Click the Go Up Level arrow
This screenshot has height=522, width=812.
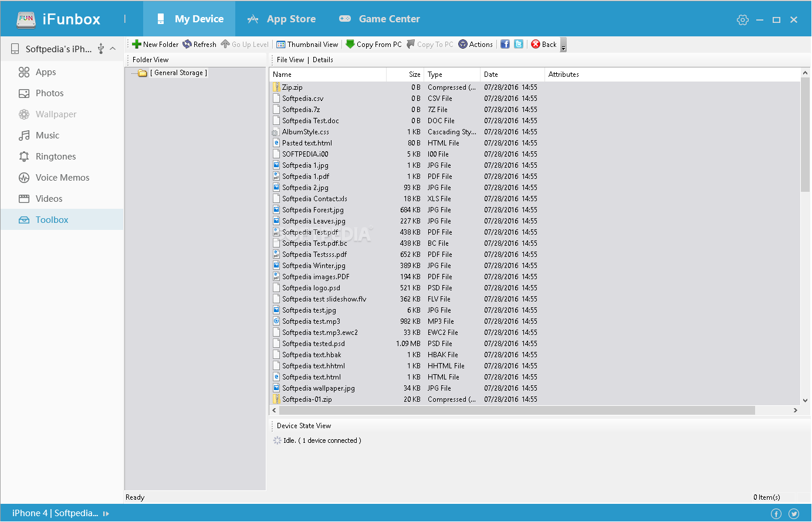tap(225, 45)
